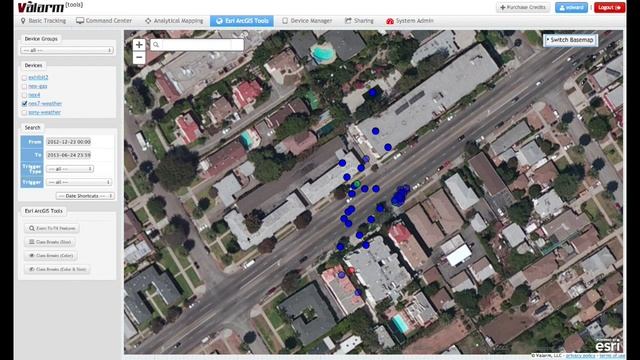
Task: Open the exhibit2 device link
Action: pos(38,77)
